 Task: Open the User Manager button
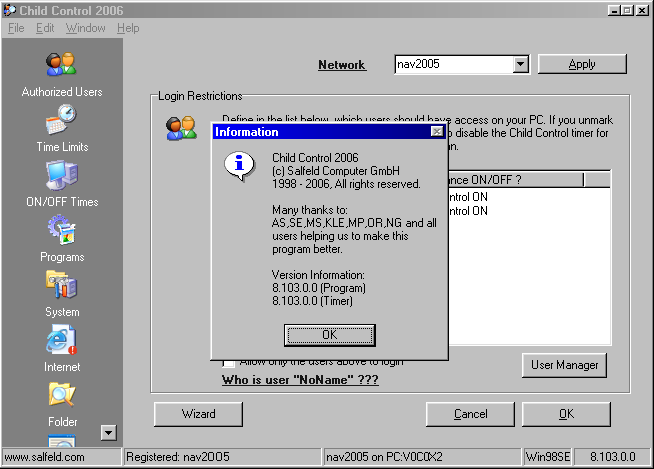[564, 365]
